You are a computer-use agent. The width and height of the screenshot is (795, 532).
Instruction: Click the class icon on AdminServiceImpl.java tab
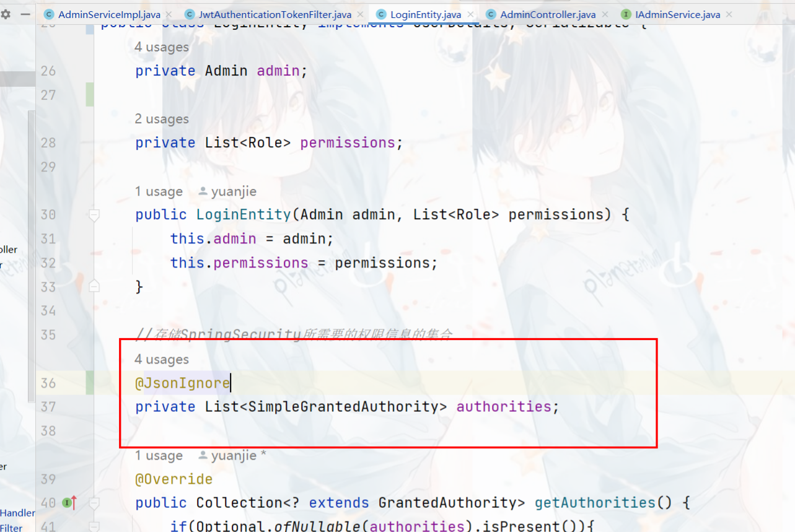[x=49, y=14]
